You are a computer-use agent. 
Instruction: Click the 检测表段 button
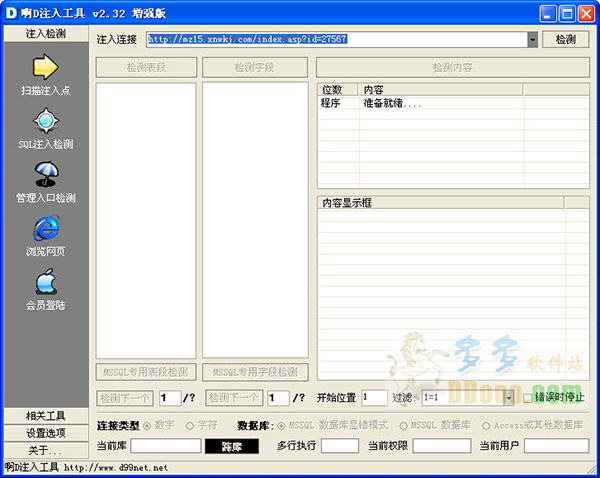[x=146, y=67]
